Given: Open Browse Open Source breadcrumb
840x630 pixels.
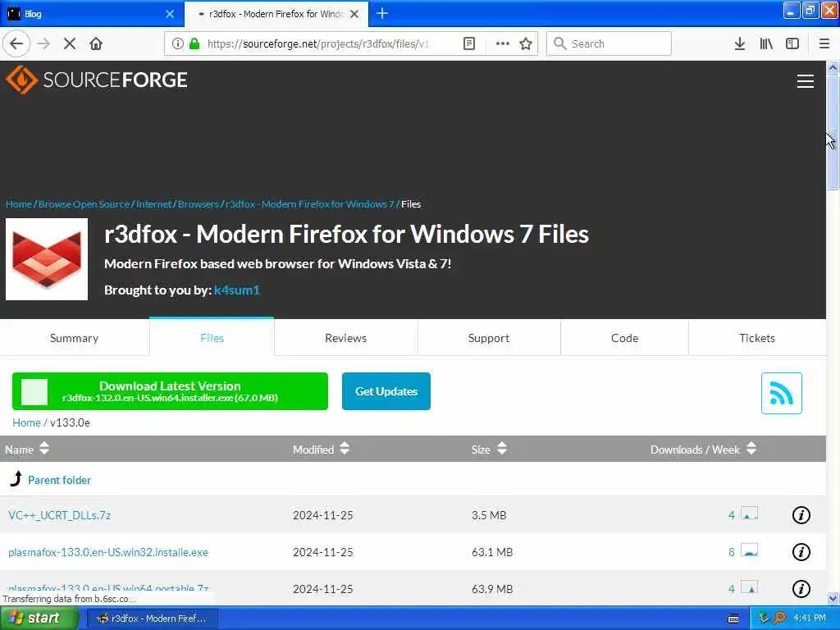Looking at the screenshot, I should click(84, 204).
